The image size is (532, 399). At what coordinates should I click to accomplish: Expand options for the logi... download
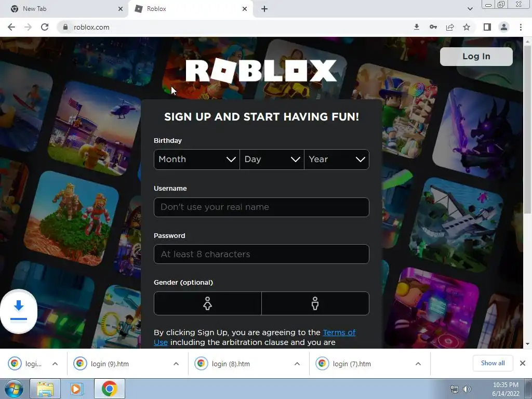[55, 364]
